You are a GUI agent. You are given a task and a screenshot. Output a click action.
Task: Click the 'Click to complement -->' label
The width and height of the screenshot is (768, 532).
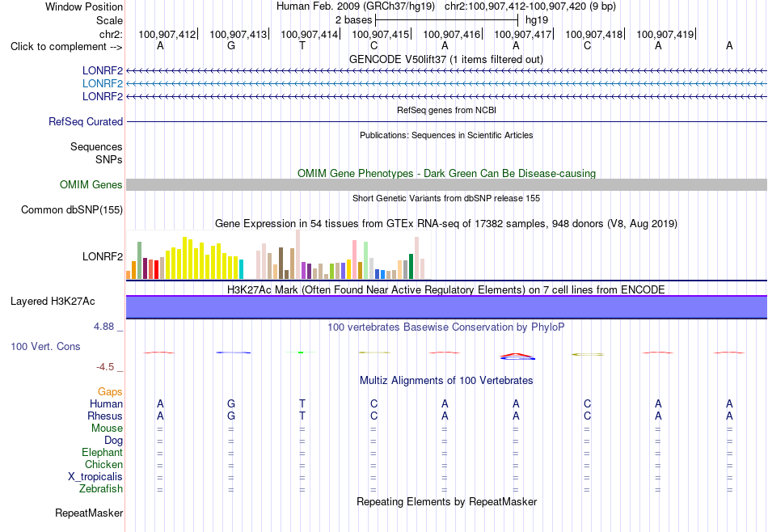(x=66, y=47)
